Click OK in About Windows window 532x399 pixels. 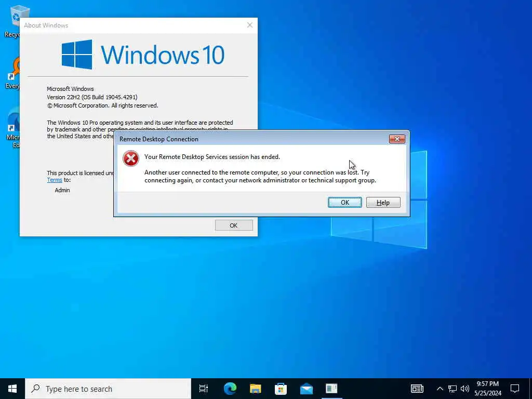[x=234, y=225]
